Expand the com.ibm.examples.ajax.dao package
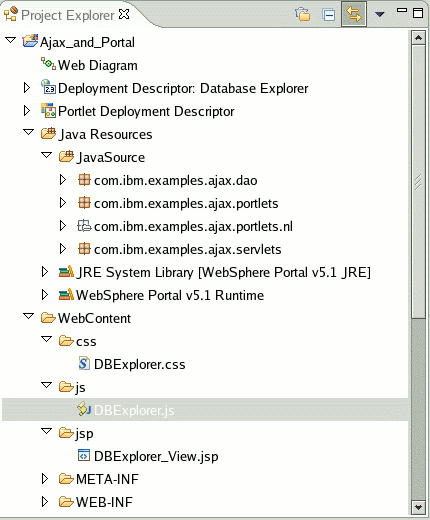 [62, 180]
